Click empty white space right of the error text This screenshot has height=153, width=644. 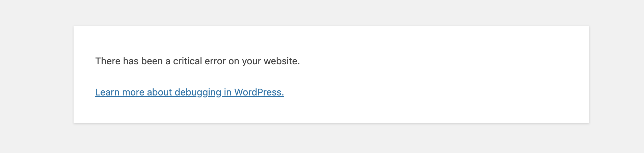click(422, 61)
